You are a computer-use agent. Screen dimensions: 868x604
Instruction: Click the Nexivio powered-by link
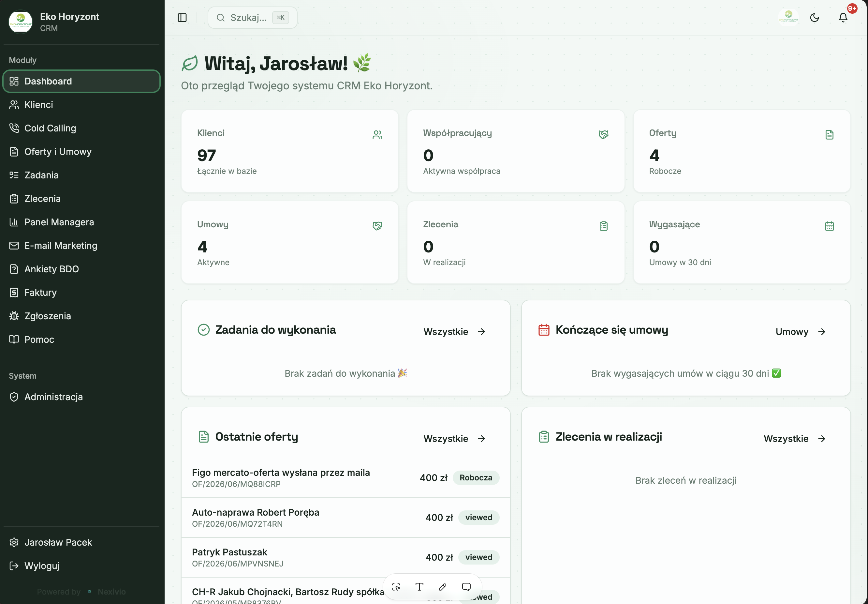111,592
